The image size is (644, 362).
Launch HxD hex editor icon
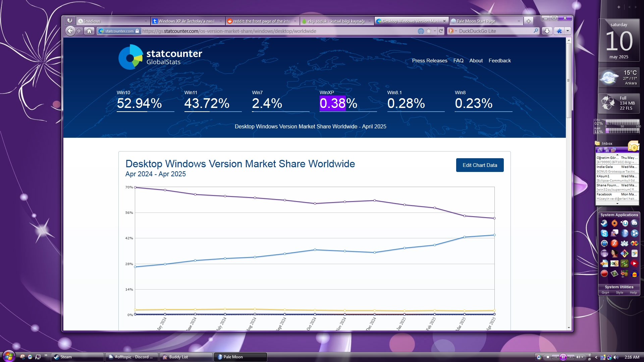614,263
